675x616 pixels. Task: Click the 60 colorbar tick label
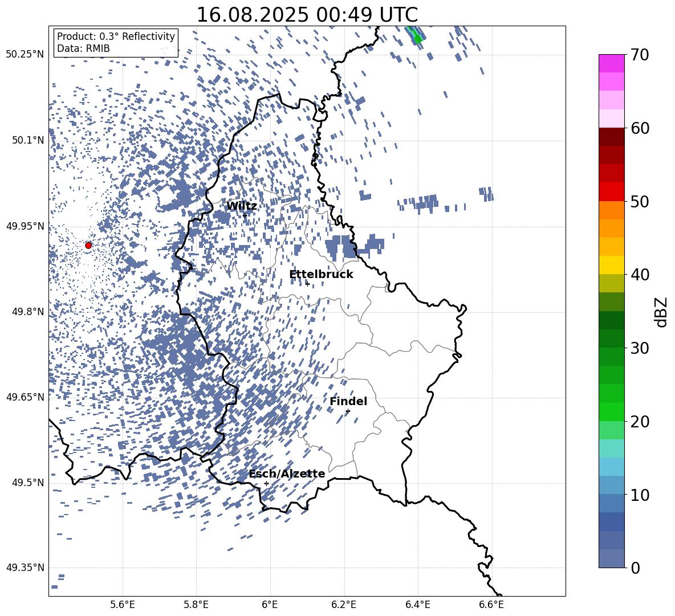pos(640,128)
